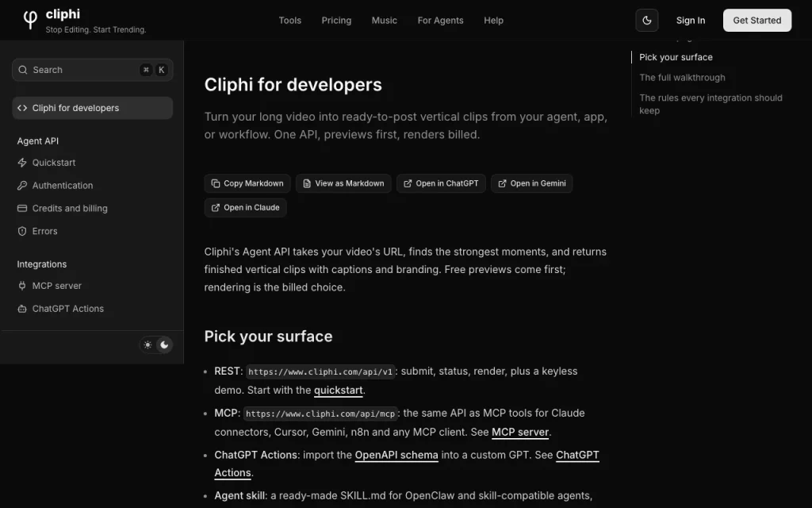Open the OpenAPI schema link
Viewport: 812px width, 508px height.
click(x=396, y=455)
